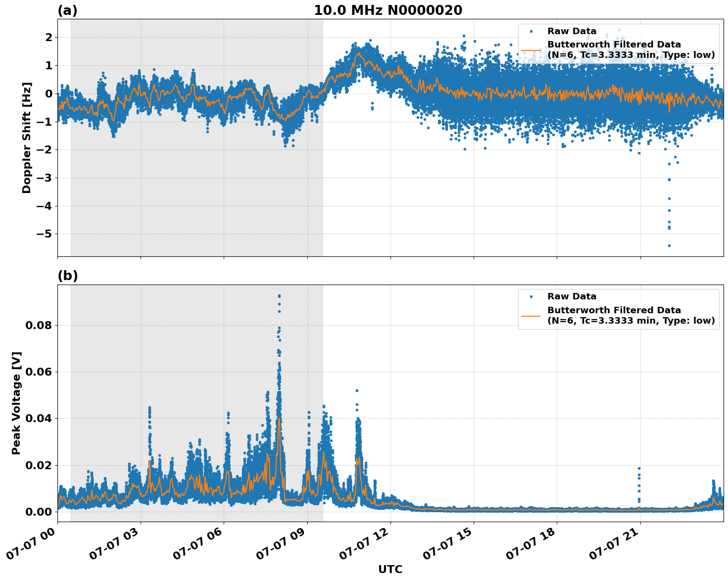Click the blue dot marker in panel (a) legend

[531, 31]
